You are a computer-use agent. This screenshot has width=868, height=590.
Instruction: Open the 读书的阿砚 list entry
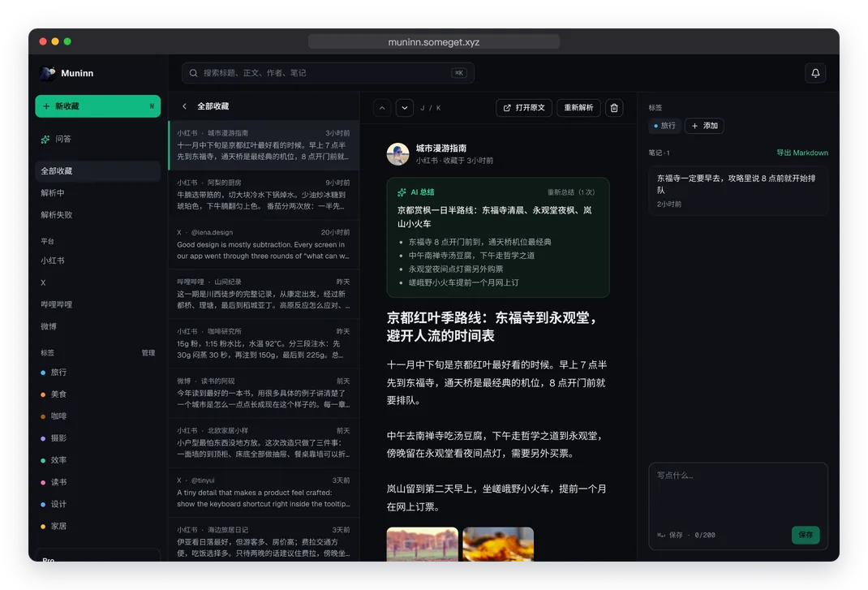pos(264,394)
